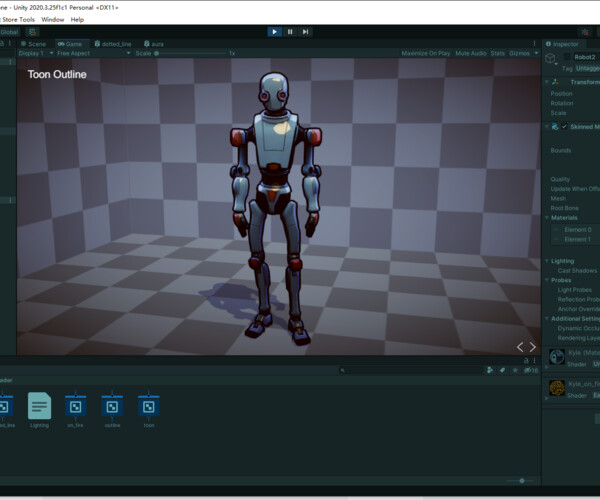Click the grid snapping icon beside Global
The width and height of the screenshot is (600, 500).
pos(33,32)
